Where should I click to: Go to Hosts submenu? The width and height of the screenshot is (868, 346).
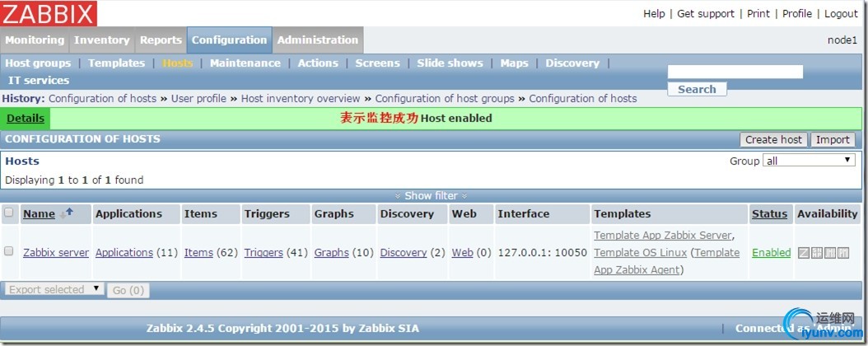click(x=177, y=63)
